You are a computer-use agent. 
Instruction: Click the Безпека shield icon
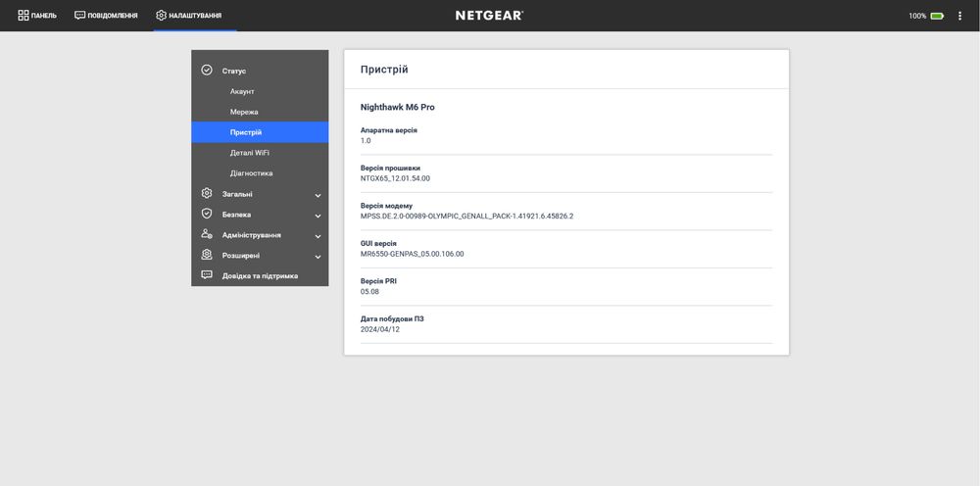207,214
